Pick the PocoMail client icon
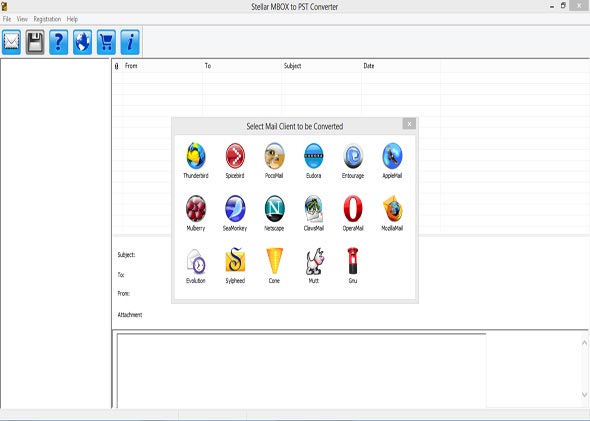This screenshot has height=421, width=590. tap(274, 156)
